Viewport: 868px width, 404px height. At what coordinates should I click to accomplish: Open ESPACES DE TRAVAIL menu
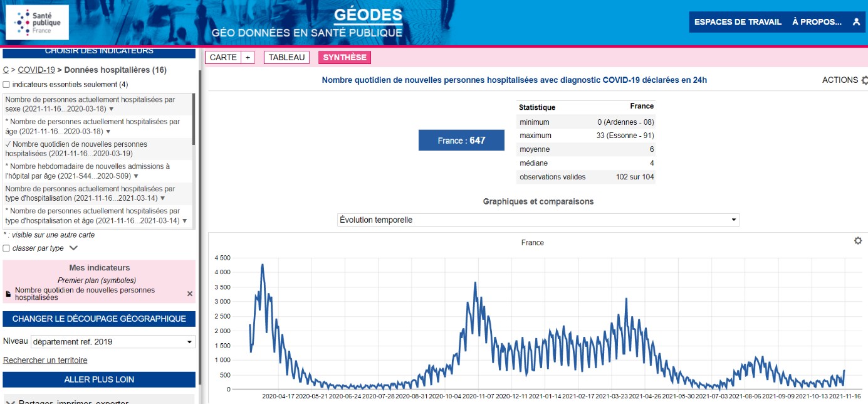click(738, 22)
